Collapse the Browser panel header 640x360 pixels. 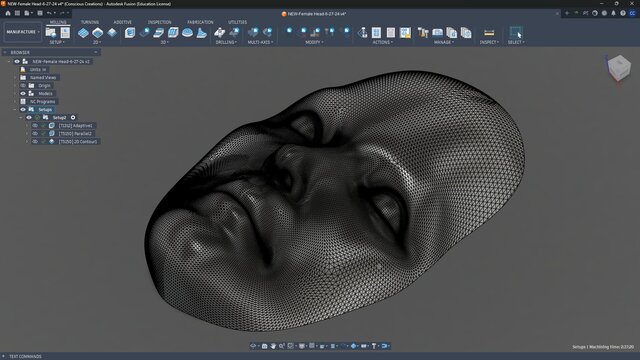pos(96,52)
